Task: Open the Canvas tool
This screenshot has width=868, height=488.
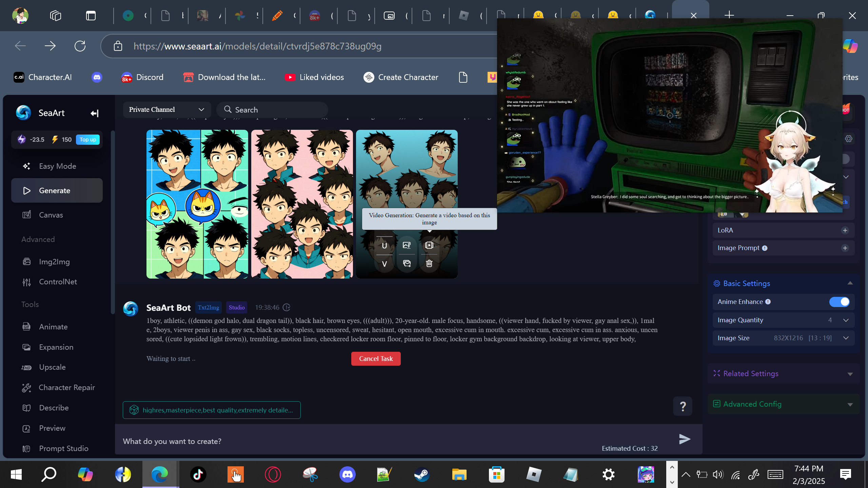Action: coord(57,215)
